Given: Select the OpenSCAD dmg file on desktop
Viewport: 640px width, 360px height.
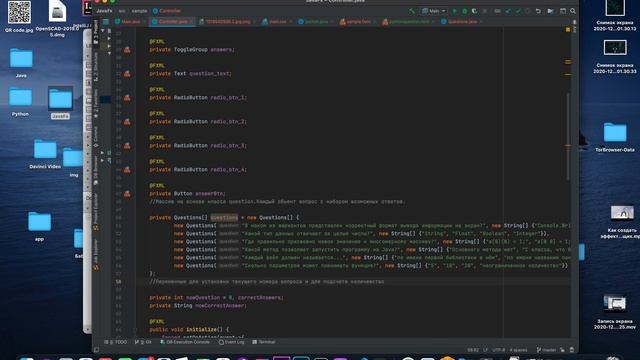Looking at the screenshot, I should point(57,17).
